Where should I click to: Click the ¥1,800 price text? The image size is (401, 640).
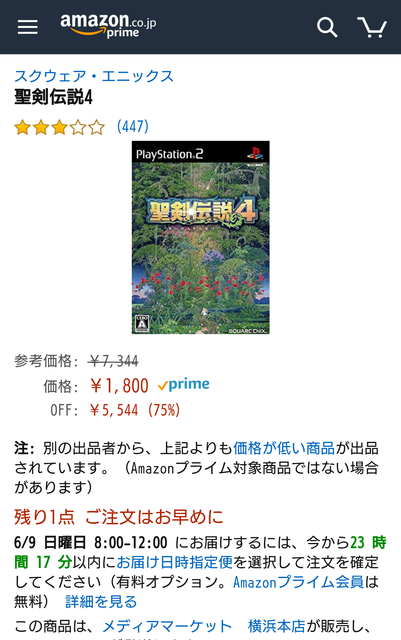coord(119,386)
